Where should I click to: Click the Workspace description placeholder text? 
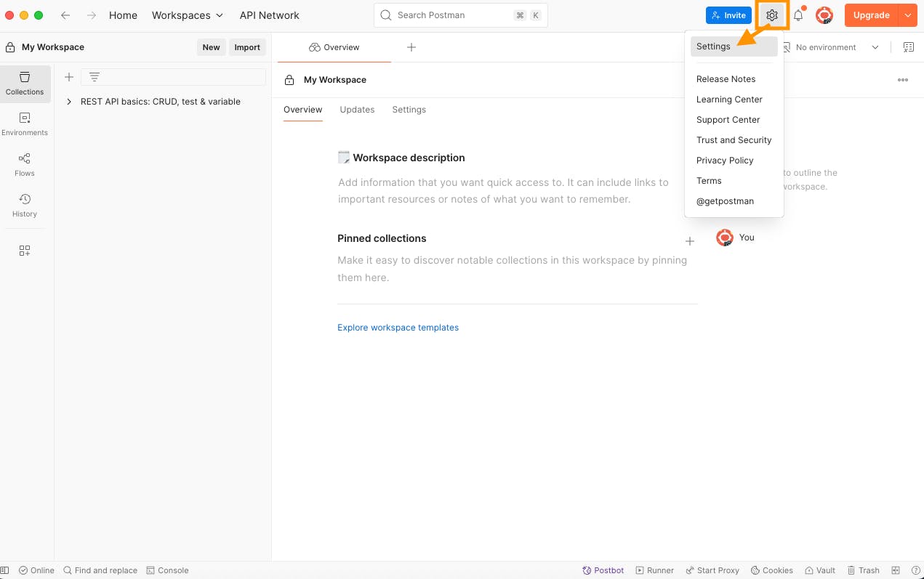coord(503,191)
